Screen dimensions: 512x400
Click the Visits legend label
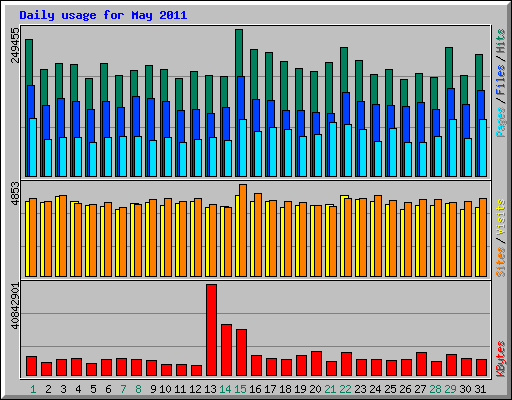pyautogui.click(x=500, y=217)
